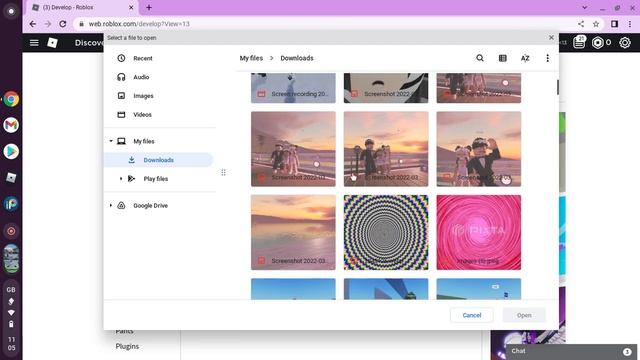Open the launcher circle button
The width and height of the screenshot is (640, 360).
[x=11, y=11]
